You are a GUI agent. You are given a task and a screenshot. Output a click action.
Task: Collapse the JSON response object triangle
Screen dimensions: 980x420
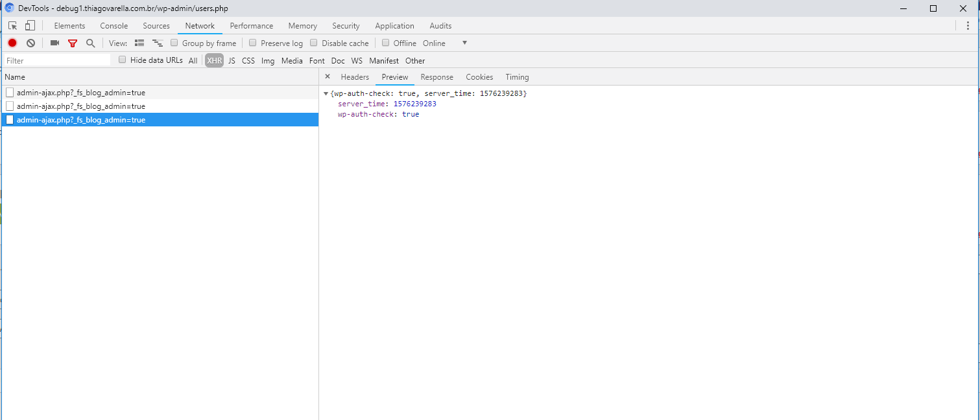[x=326, y=94]
